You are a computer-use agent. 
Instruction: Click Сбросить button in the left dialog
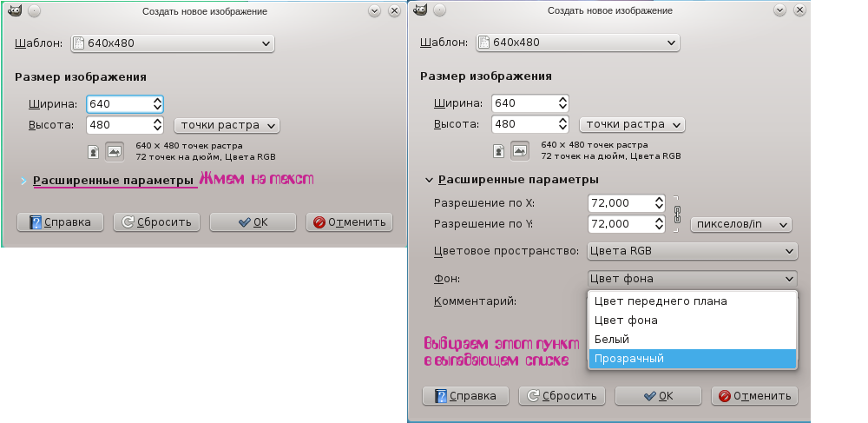pyautogui.click(x=156, y=222)
